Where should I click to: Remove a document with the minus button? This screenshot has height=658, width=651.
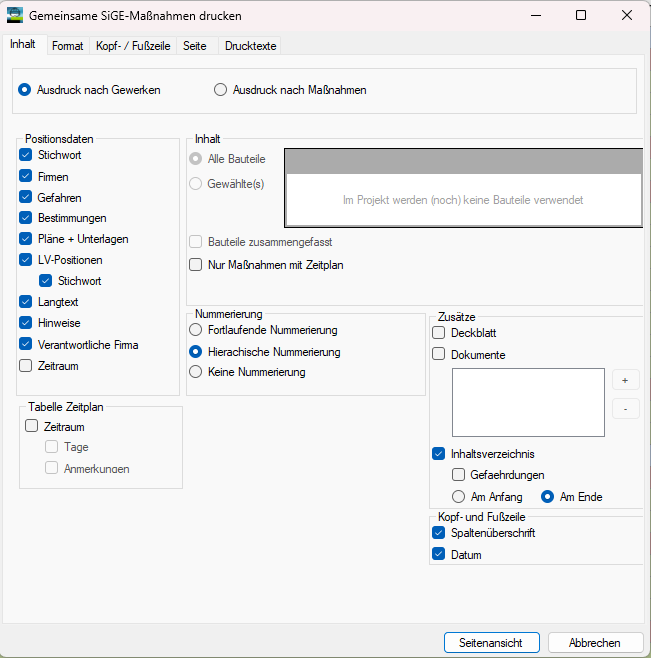(625, 409)
